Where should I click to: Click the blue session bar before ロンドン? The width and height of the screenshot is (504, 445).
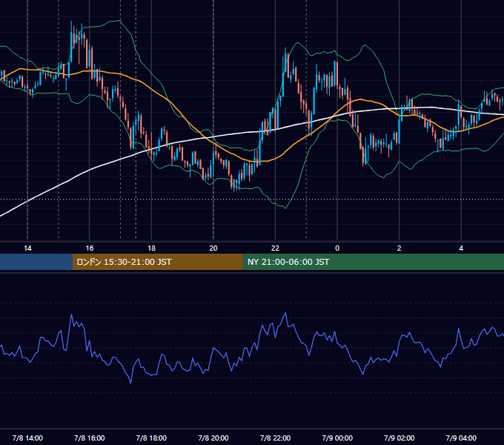[x=36, y=262]
